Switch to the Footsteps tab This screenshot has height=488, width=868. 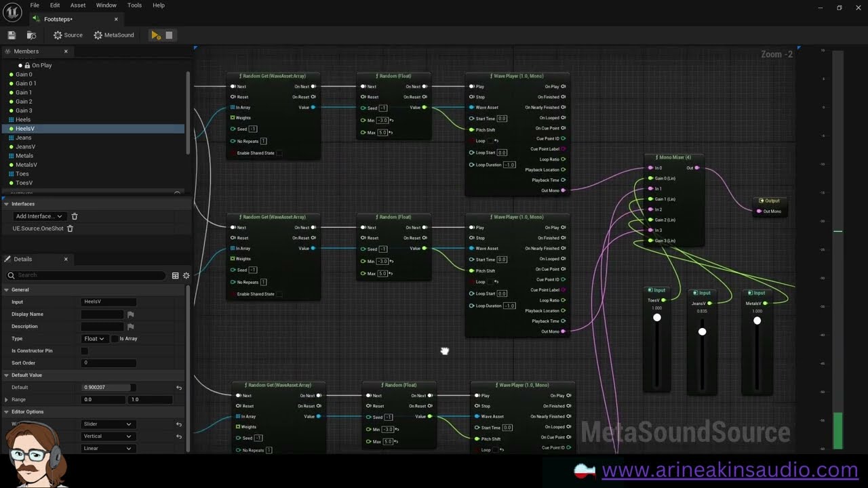75,19
